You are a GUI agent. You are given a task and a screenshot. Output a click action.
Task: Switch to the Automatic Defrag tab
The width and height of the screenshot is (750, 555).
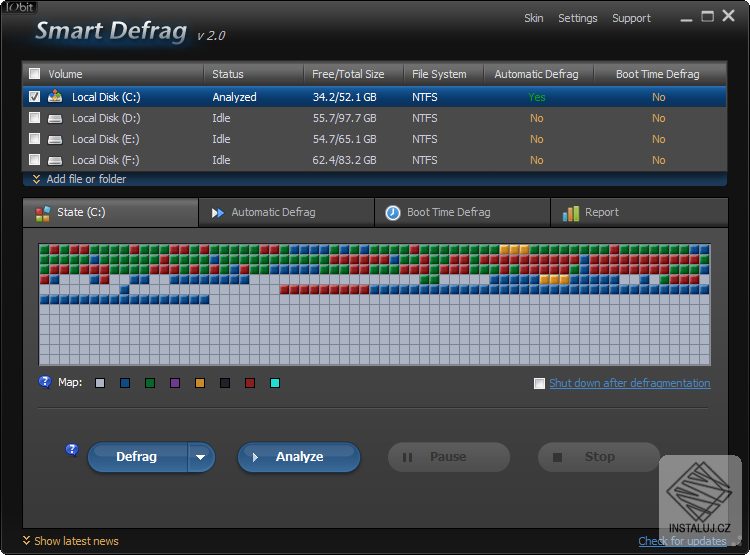287,213
